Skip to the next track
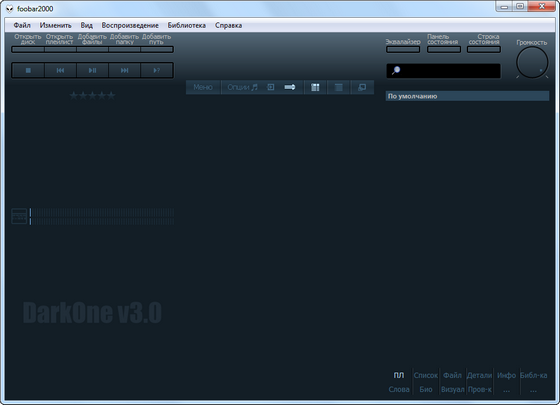 point(125,70)
